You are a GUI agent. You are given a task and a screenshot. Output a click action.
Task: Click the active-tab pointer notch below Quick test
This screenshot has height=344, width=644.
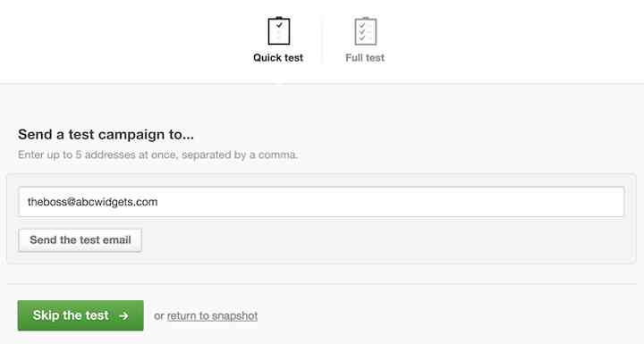point(279,83)
